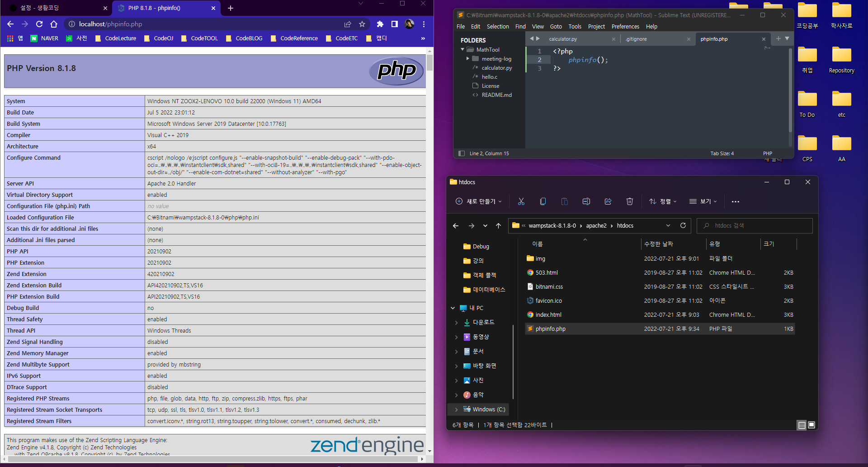The image size is (868, 467).
Task: Open the Sublime Text Preferences menu
Action: pos(625,27)
